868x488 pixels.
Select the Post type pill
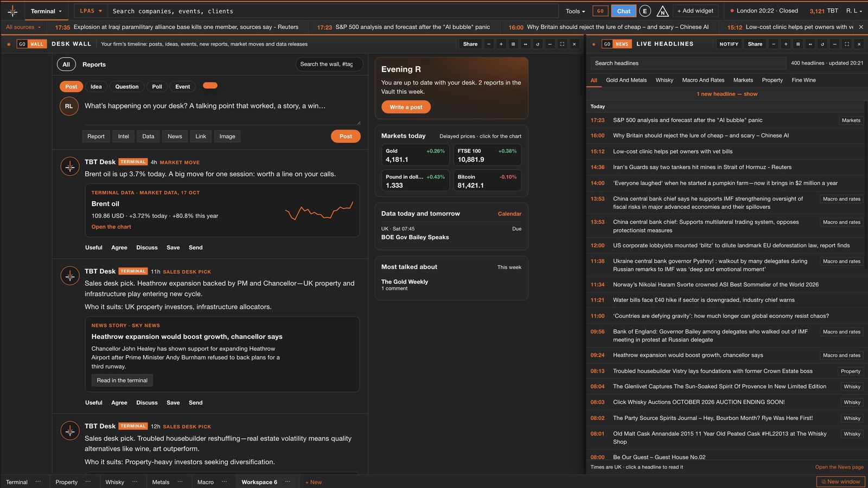pos(71,86)
